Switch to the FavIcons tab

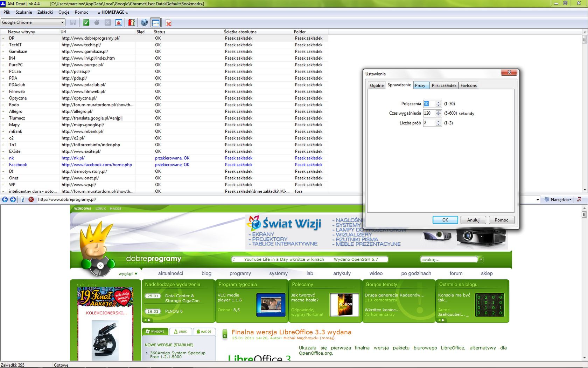(468, 86)
